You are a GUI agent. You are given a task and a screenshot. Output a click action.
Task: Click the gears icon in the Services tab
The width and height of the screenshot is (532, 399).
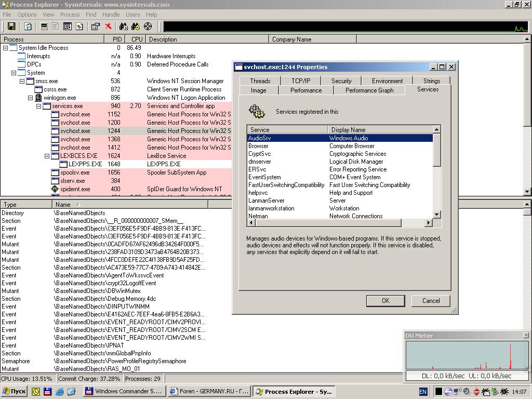[x=257, y=111]
